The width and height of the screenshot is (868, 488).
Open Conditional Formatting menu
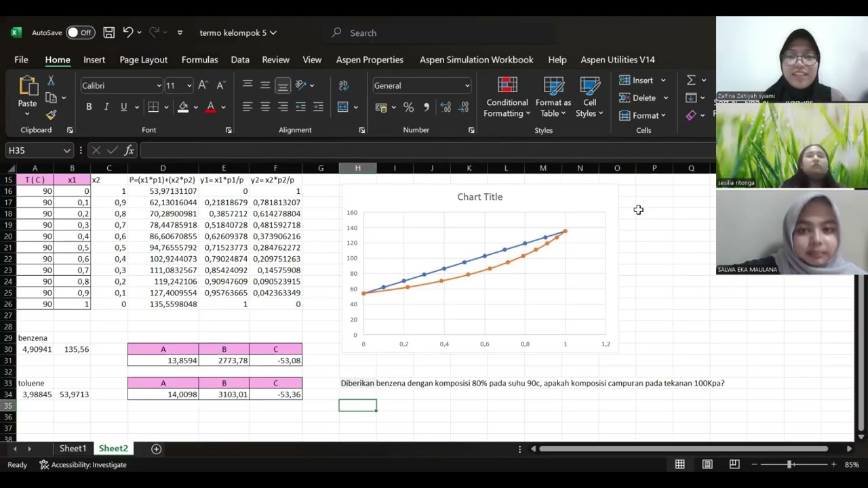pos(507,98)
